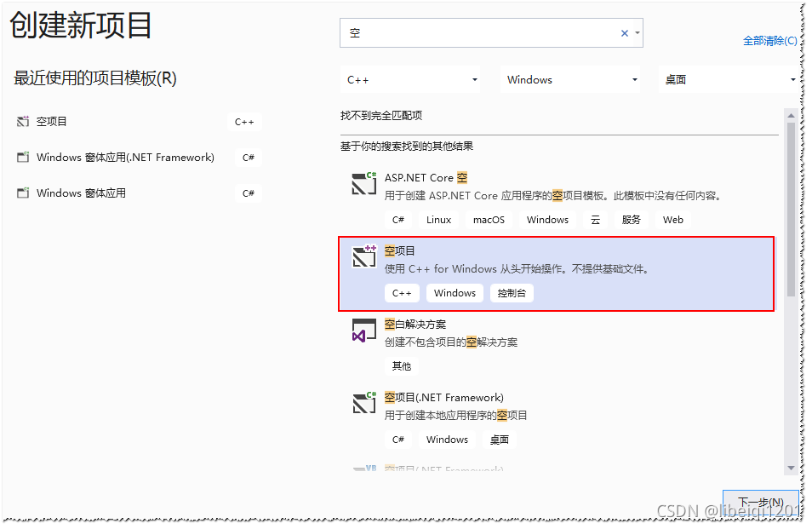This screenshot has width=812, height=529.
Task: Click the results list scrollbar thumb
Action: click(791, 210)
